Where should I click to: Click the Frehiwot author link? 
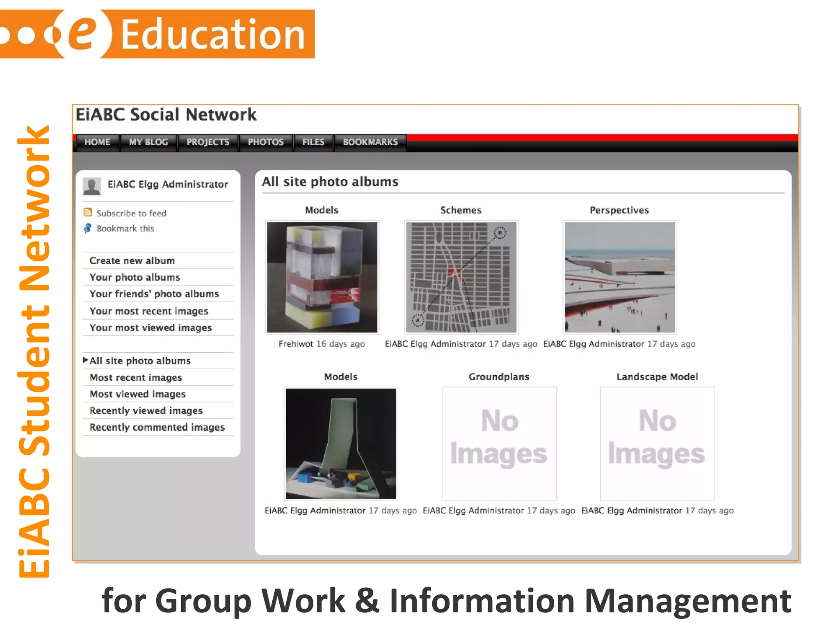coord(296,344)
